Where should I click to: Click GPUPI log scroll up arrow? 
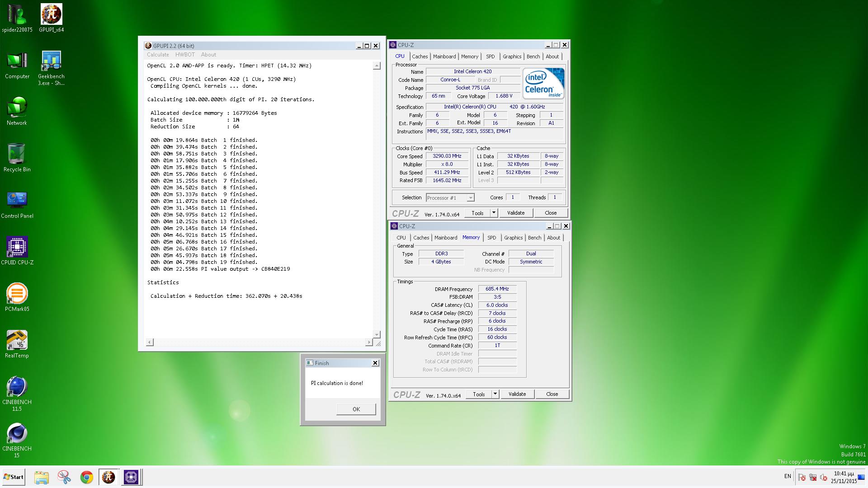pyautogui.click(x=377, y=66)
